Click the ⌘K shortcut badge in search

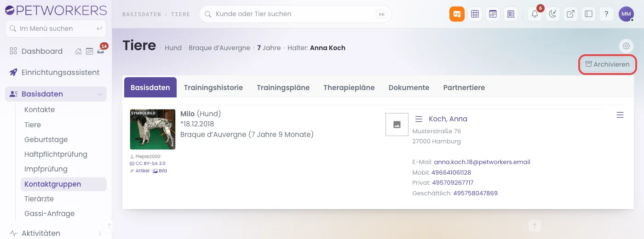coord(382,14)
